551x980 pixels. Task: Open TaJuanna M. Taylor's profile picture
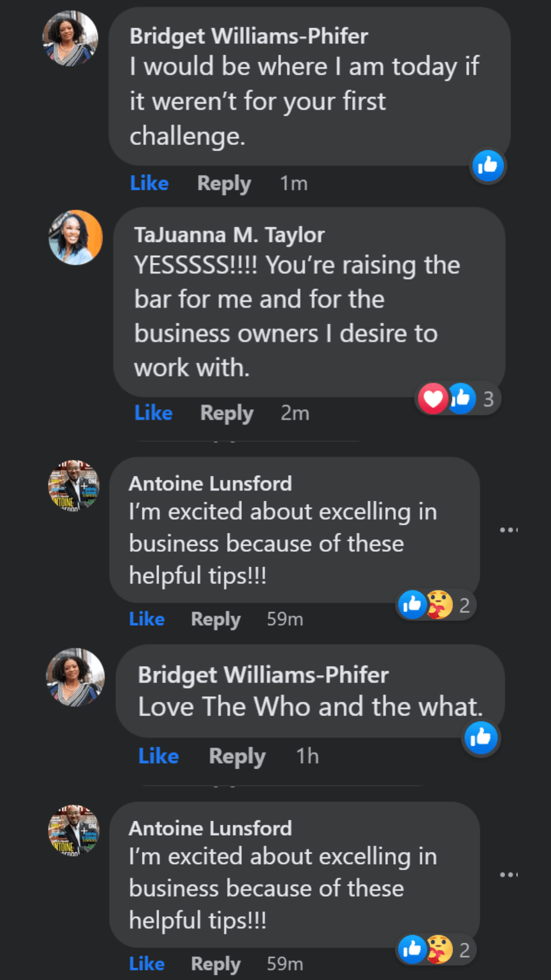tap(76, 237)
